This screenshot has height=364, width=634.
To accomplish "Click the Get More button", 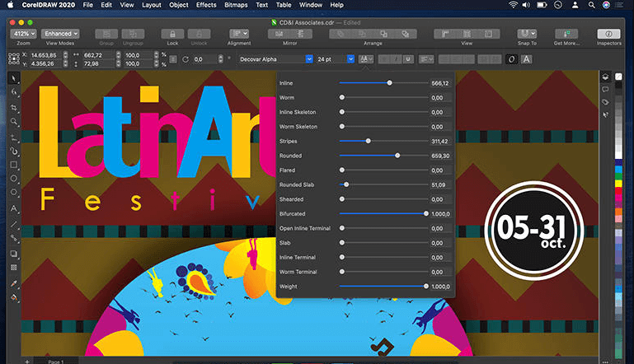I will click(566, 34).
